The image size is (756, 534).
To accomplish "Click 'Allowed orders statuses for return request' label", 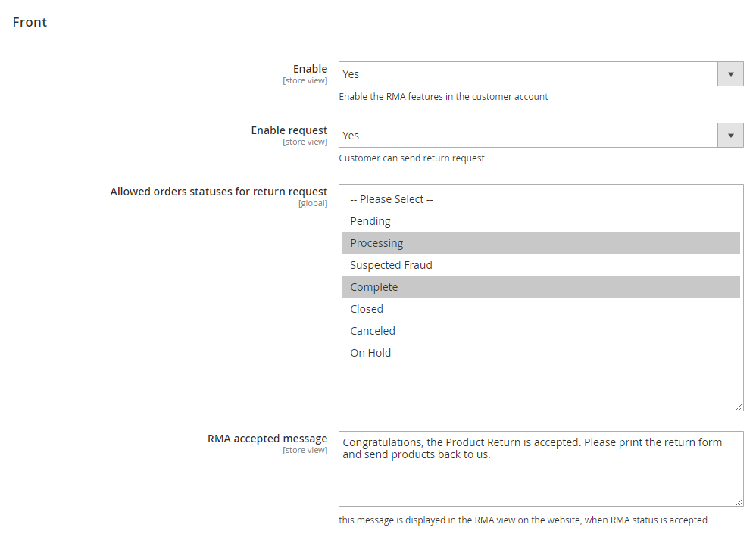I will point(219,192).
